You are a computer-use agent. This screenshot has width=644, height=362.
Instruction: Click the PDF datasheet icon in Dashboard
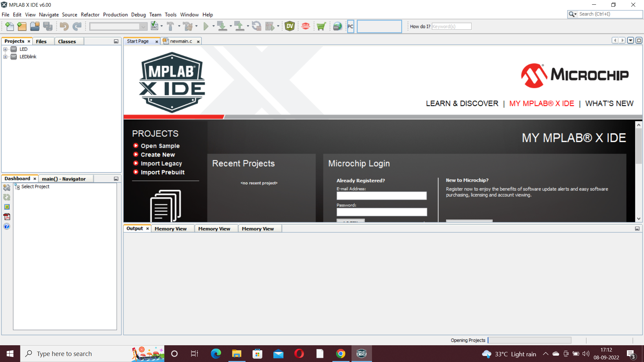click(x=7, y=217)
